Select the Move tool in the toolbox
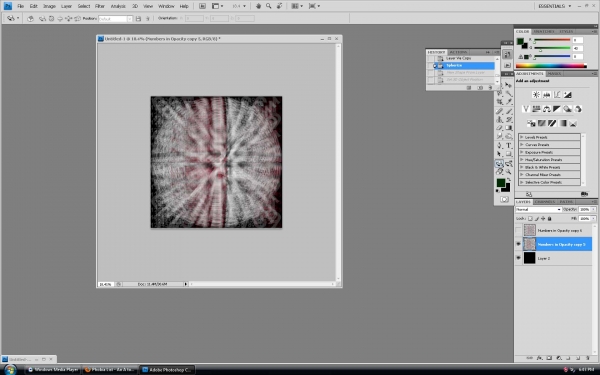600x375 pixels. tap(509, 85)
